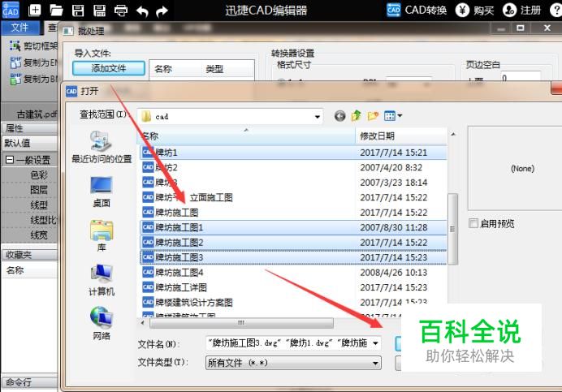Go to 计算机 in places bar
562x392 pixels.
102,280
